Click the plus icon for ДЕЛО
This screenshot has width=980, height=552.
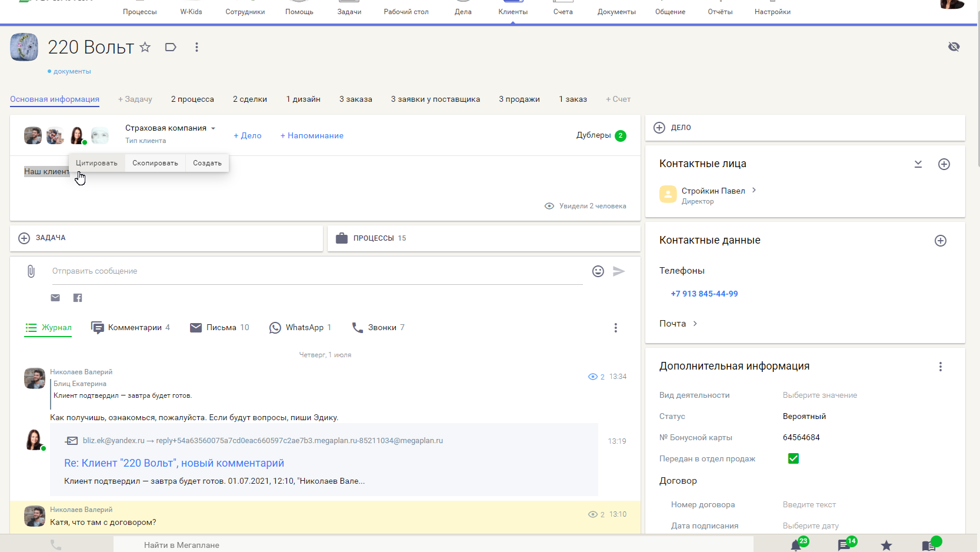[659, 128]
